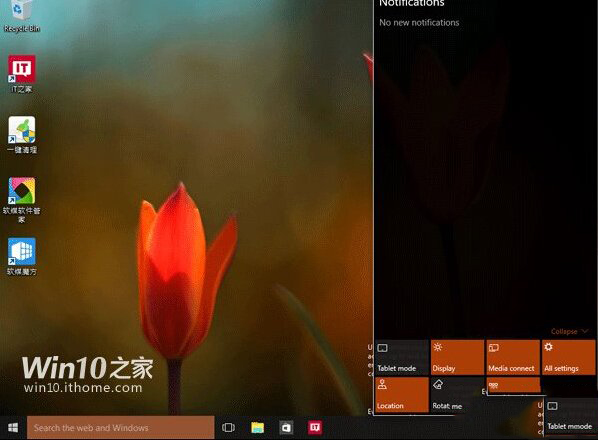Open the Recycle Bin desktop icon
Screen dimensions: 598x440
pos(22,16)
